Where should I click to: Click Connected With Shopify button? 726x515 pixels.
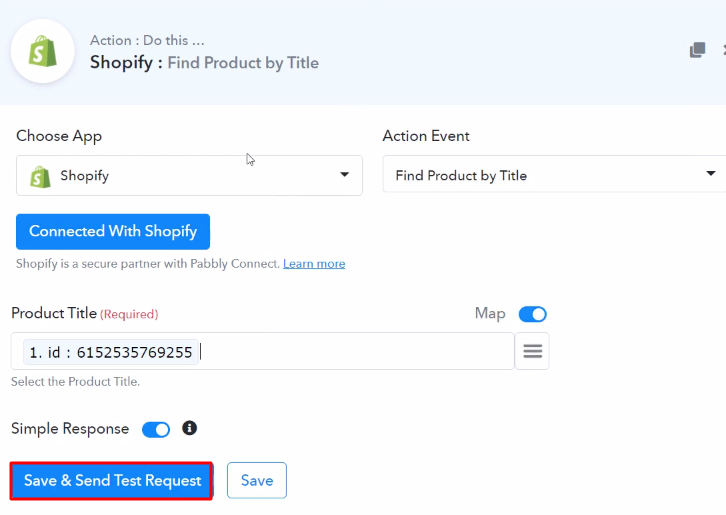[113, 232]
